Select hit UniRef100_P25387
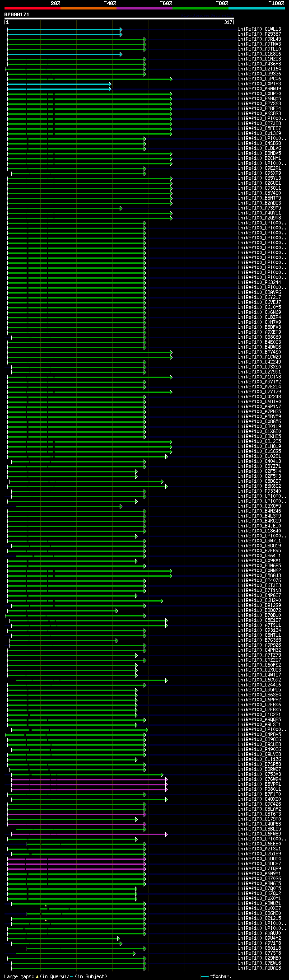289x980 pixels. (259, 34)
